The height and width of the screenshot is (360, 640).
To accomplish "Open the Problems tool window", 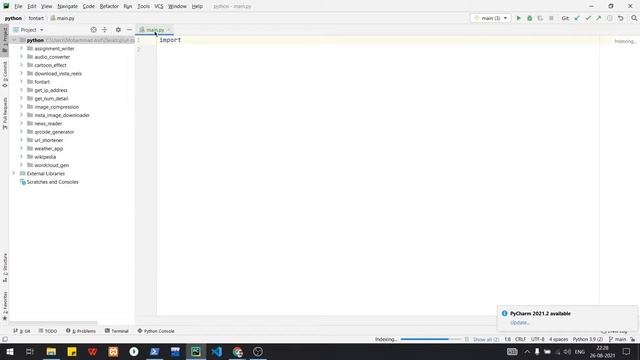I will point(81,331).
